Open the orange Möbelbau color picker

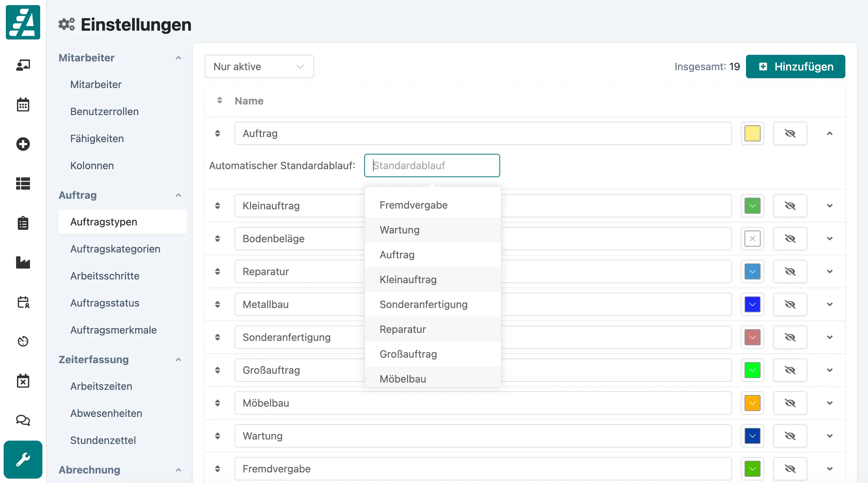pos(752,403)
